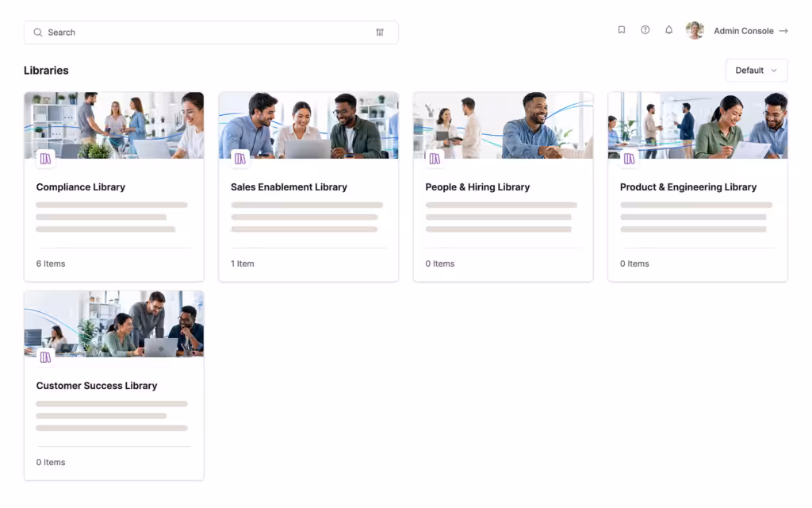Click '0 Items' on People & Hiring Library
This screenshot has width=812, height=508.
pos(440,264)
